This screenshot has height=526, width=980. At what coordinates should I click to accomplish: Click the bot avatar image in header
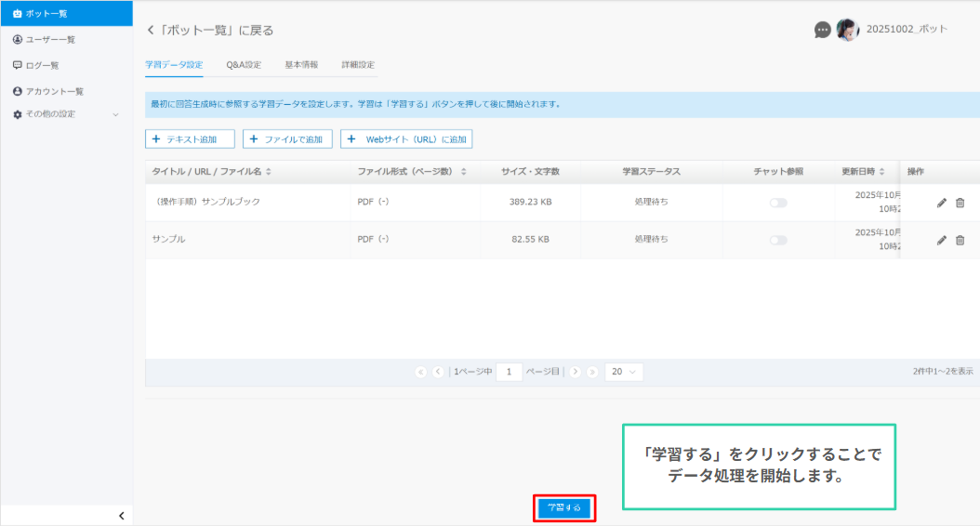click(x=847, y=30)
